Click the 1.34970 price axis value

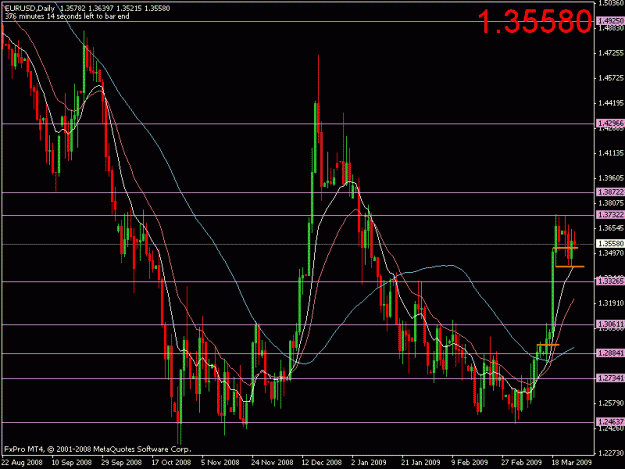(611, 253)
